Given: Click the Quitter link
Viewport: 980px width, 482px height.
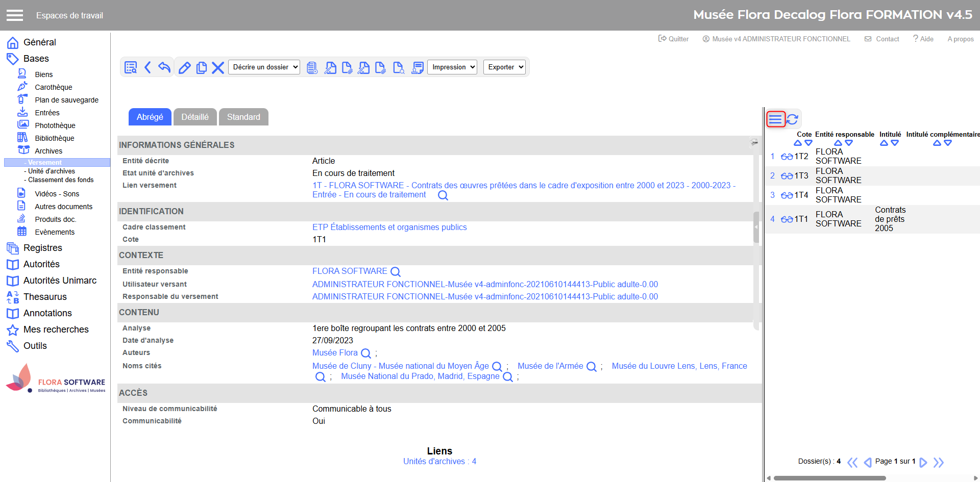Looking at the screenshot, I should coord(673,39).
